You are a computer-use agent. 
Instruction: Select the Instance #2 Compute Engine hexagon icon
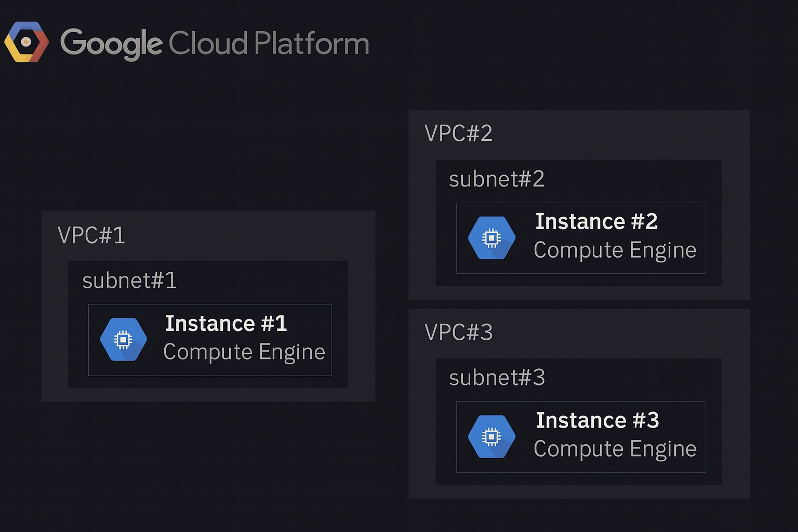pyautogui.click(x=491, y=238)
